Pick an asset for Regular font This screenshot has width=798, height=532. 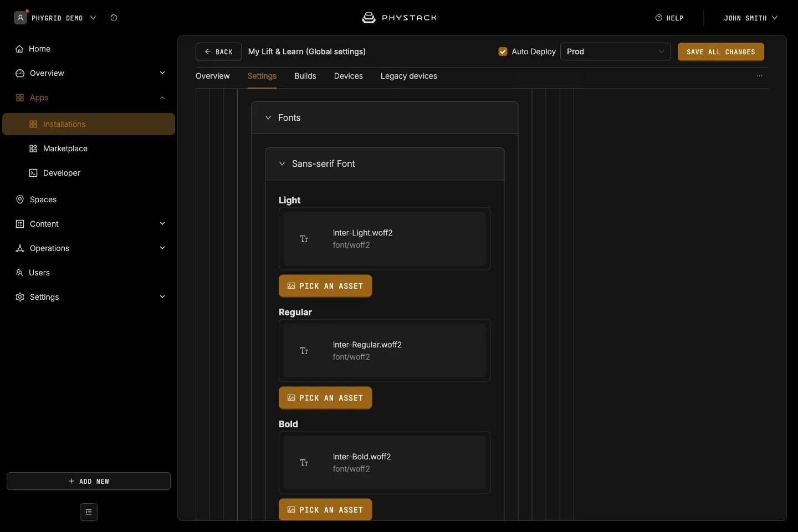tap(325, 398)
